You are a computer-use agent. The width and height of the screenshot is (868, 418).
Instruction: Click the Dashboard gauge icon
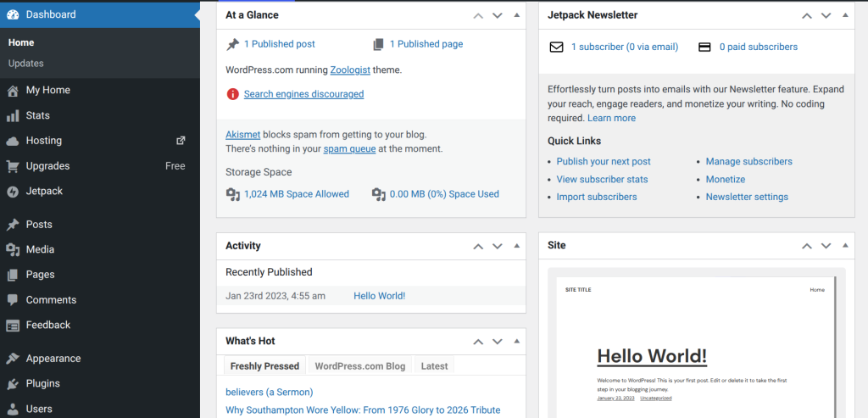click(13, 14)
